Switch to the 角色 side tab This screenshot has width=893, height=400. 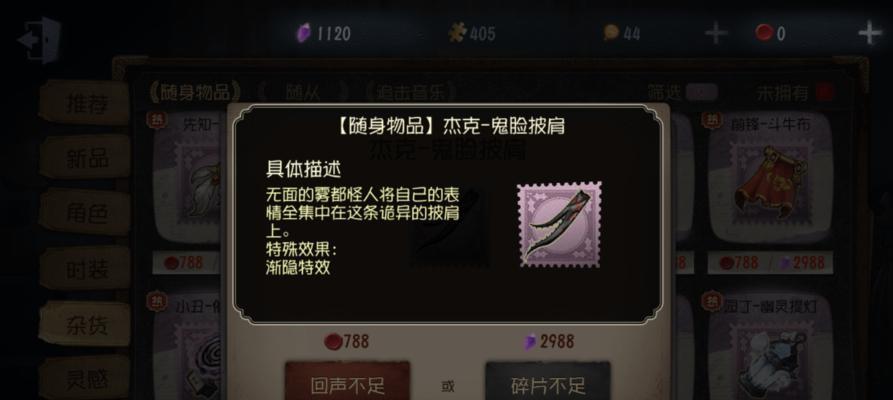(x=85, y=213)
